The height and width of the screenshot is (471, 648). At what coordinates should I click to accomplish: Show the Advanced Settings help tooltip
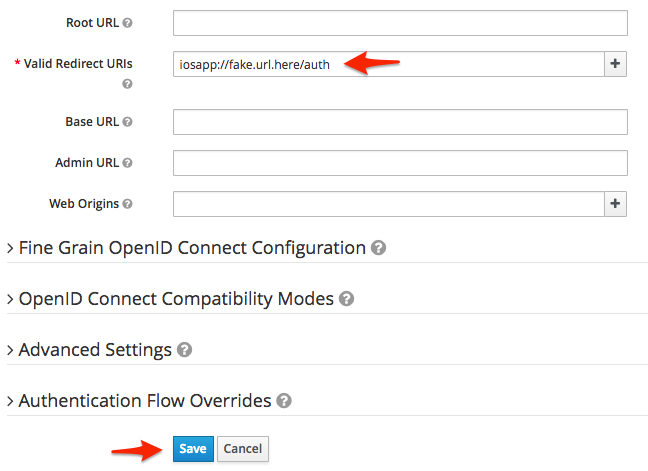pos(184,350)
